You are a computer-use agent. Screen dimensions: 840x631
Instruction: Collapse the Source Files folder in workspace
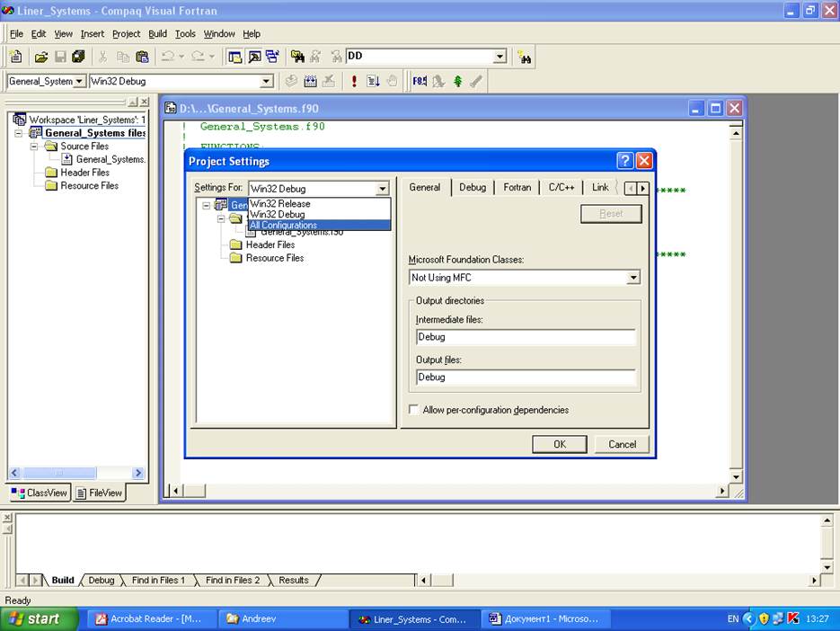(34, 147)
